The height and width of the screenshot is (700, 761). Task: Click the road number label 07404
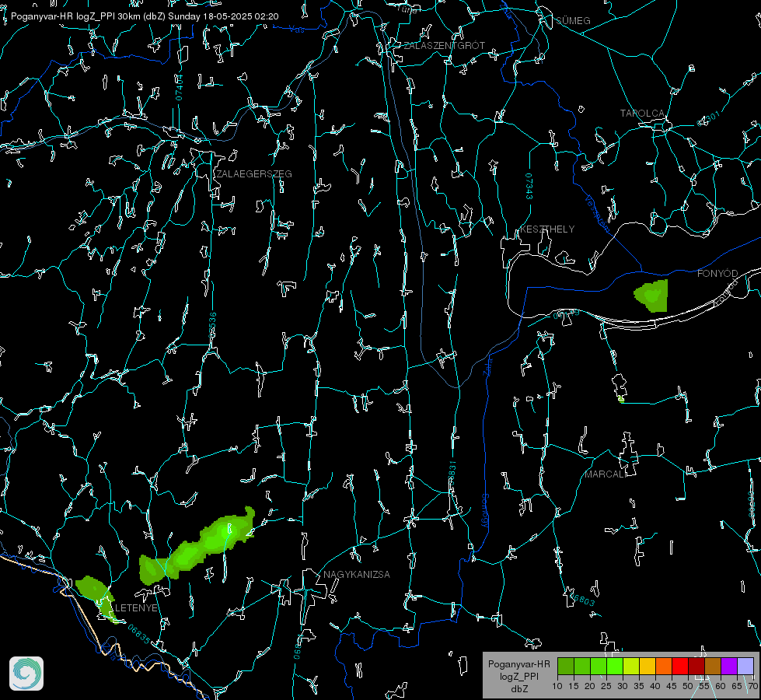click(179, 87)
